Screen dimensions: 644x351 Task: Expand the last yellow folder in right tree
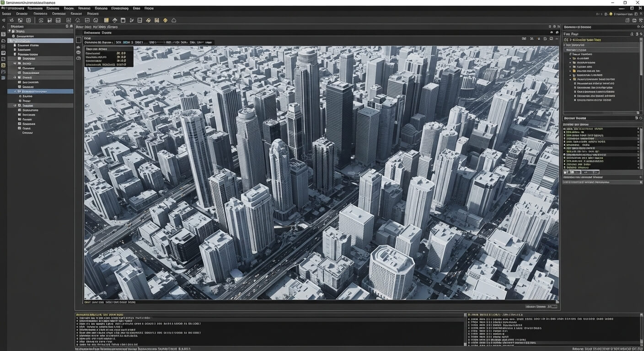click(570, 79)
